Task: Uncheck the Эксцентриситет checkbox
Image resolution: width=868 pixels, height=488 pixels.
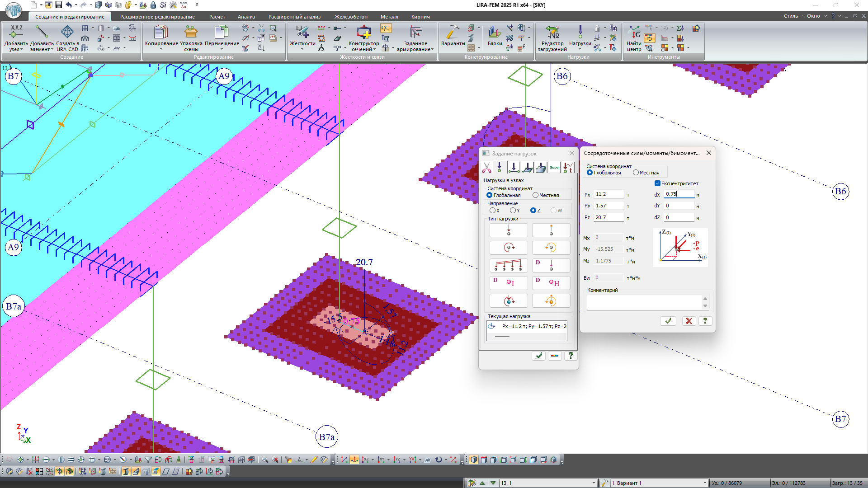Action: click(657, 183)
